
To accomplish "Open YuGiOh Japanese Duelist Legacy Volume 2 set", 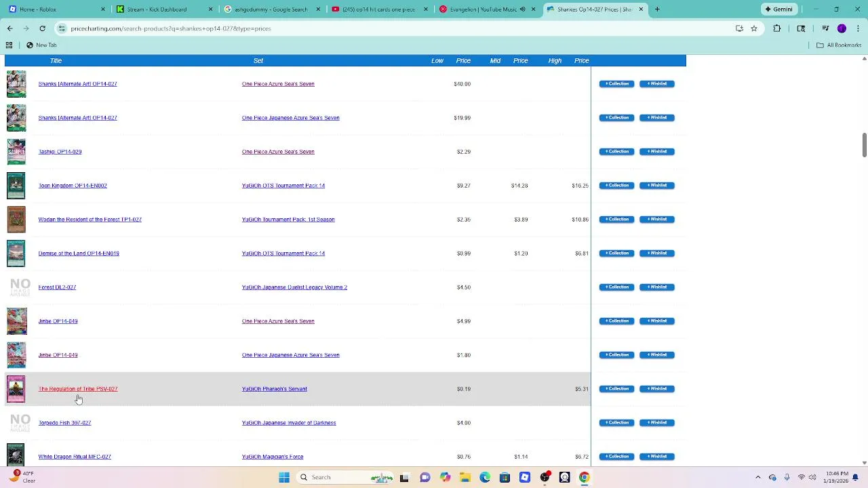I will 294,287.
